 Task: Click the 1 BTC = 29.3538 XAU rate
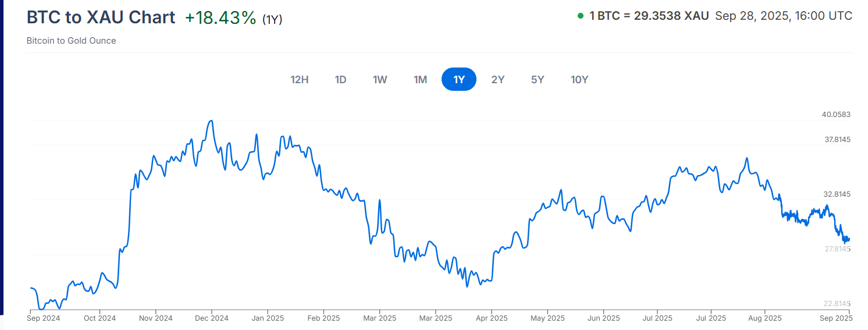(x=649, y=16)
